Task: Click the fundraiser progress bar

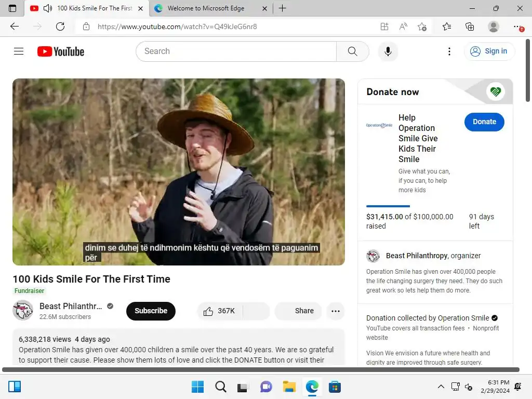Action: 388,206
